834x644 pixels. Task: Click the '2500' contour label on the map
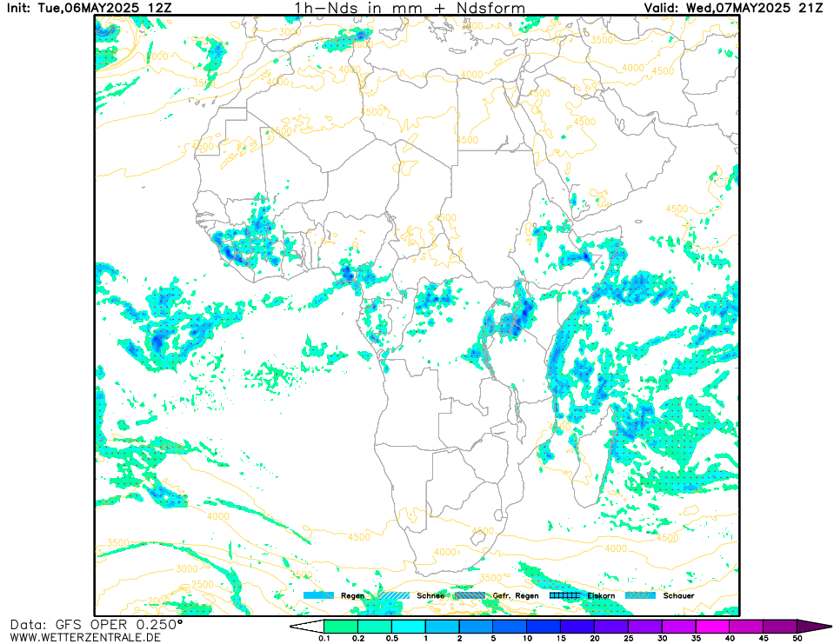point(202,584)
